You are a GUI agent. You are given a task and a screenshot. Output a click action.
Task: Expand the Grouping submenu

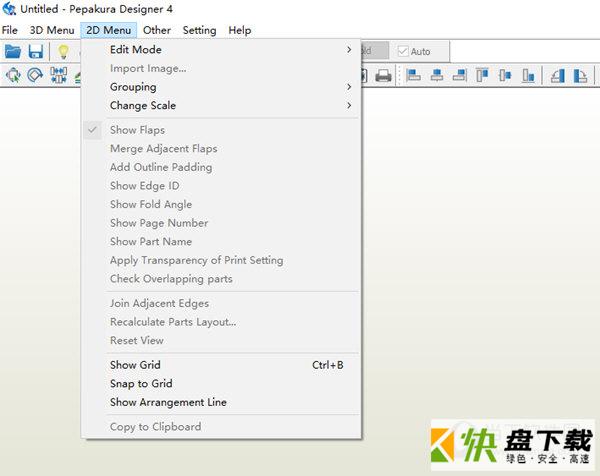pyautogui.click(x=221, y=87)
